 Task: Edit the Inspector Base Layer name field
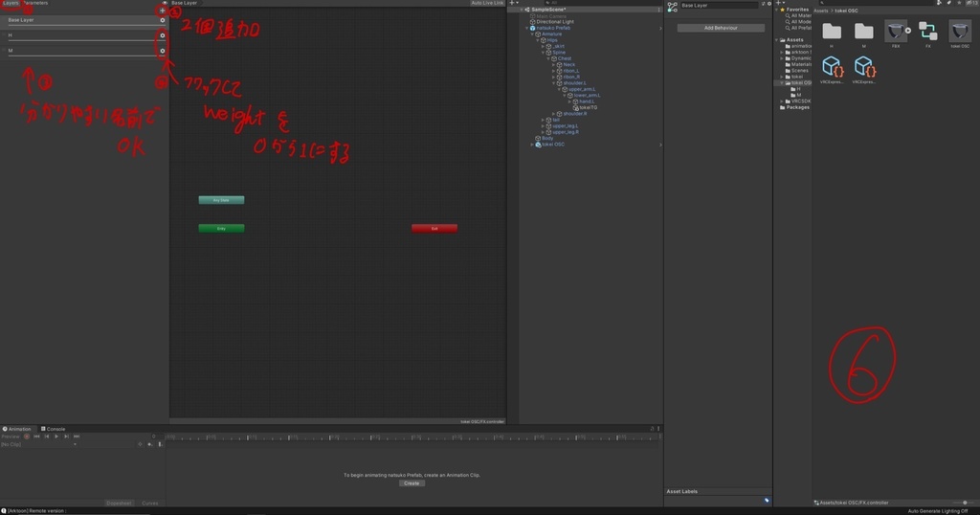tap(719, 6)
